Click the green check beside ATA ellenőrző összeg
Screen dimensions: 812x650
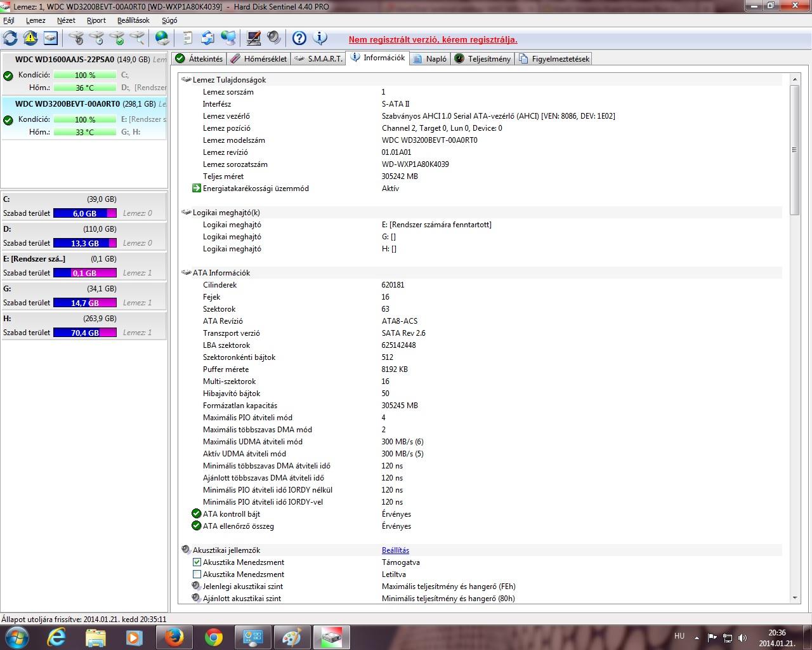[x=197, y=526]
